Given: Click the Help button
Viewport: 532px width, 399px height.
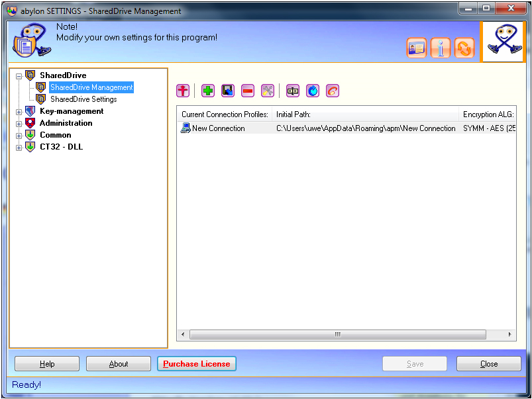Looking at the screenshot, I should (x=47, y=364).
